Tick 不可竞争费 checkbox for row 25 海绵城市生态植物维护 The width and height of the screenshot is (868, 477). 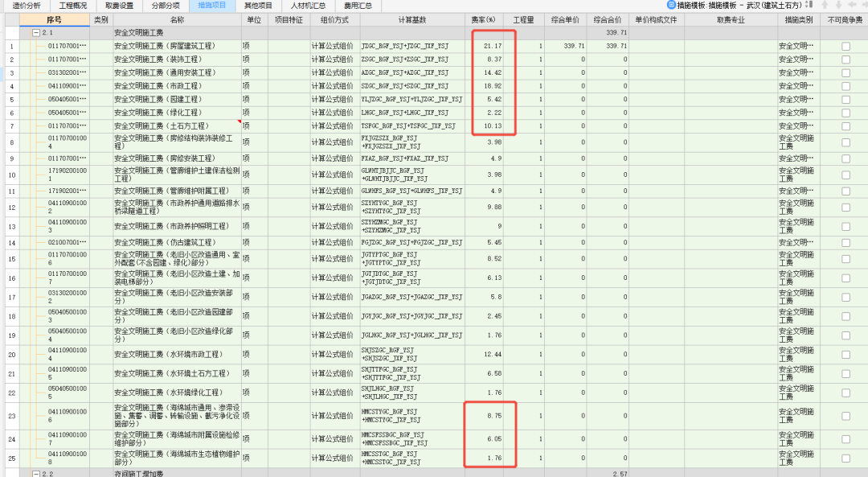tap(845, 458)
